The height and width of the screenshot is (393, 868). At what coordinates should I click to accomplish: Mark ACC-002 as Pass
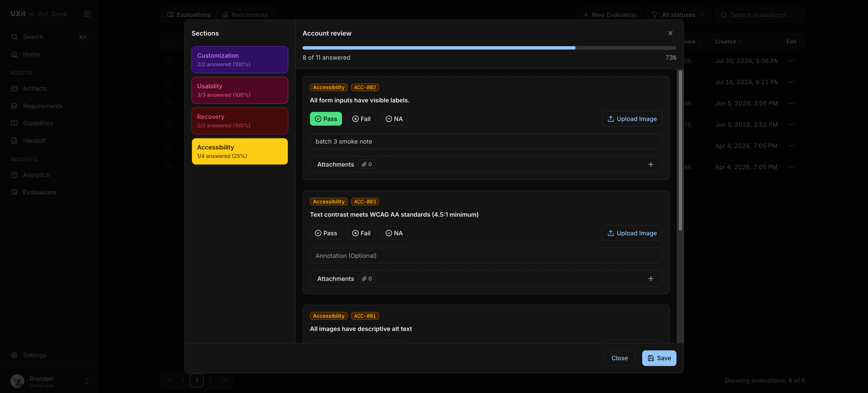pyautogui.click(x=326, y=119)
